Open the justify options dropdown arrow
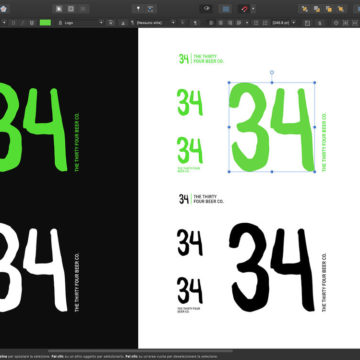 247,23
